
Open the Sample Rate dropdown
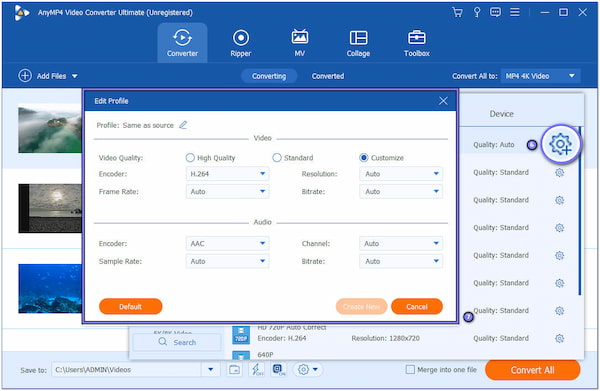[227, 261]
